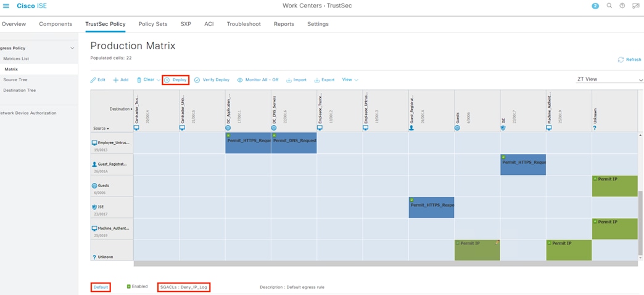Click the rightmost header icon beside help
The height and width of the screenshot is (295, 644).
coord(636,6)
